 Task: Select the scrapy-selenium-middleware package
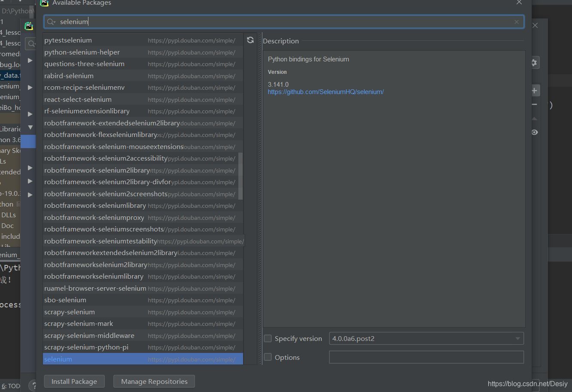[143, 335]
